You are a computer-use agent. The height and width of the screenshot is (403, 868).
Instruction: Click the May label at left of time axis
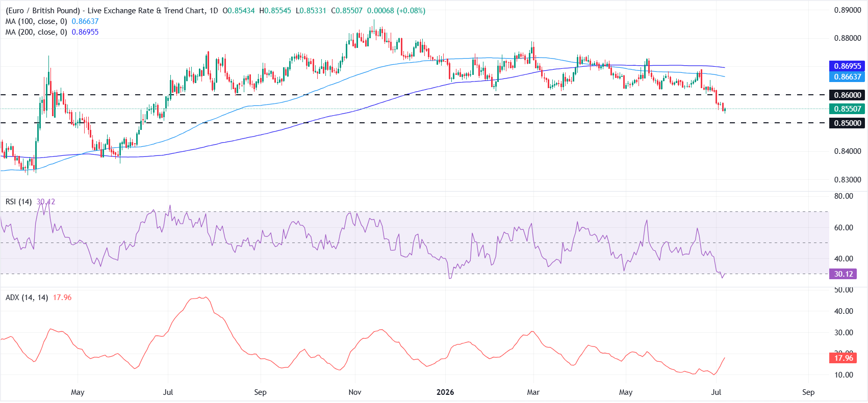coord(78,392)
